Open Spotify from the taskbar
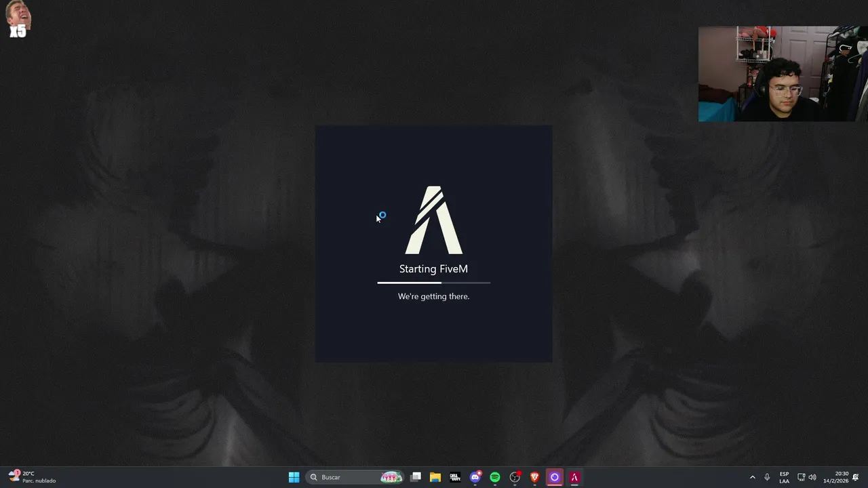This screenshot has height=488, width=868. [495, 477]
